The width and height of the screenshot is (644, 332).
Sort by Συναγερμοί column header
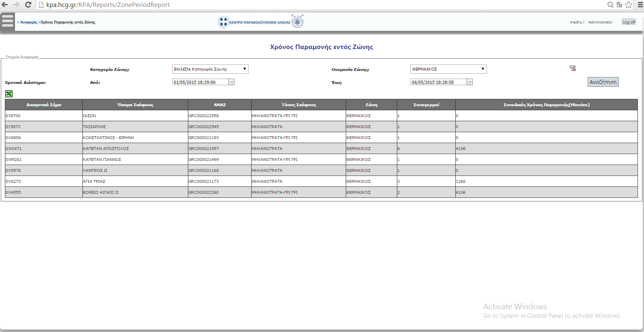pos(426,105)
